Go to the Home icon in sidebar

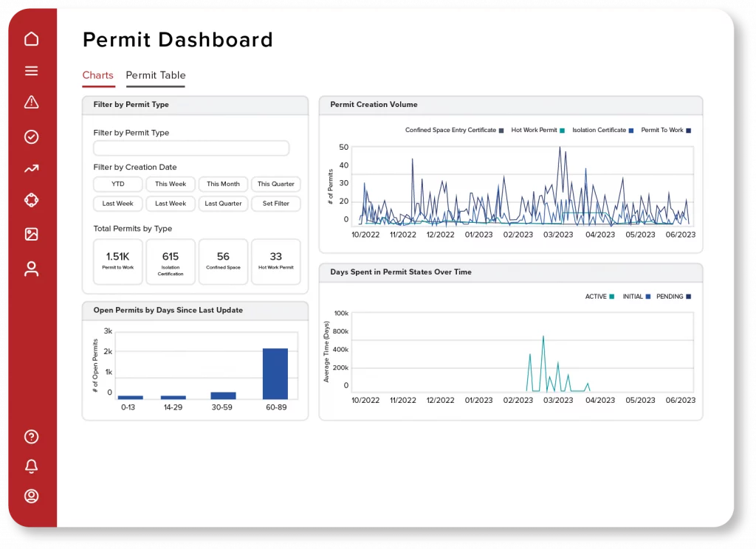click(x=31, y=39)
